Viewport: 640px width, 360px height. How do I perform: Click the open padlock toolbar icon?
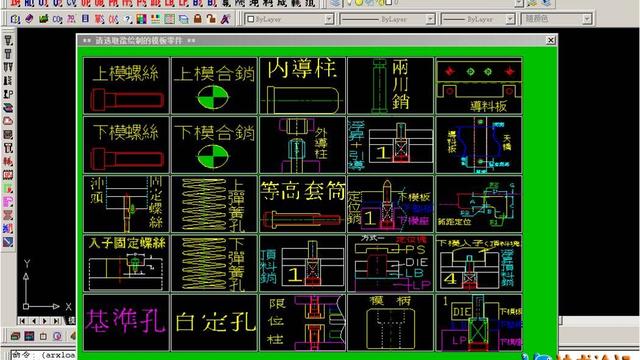pos(211,19)
